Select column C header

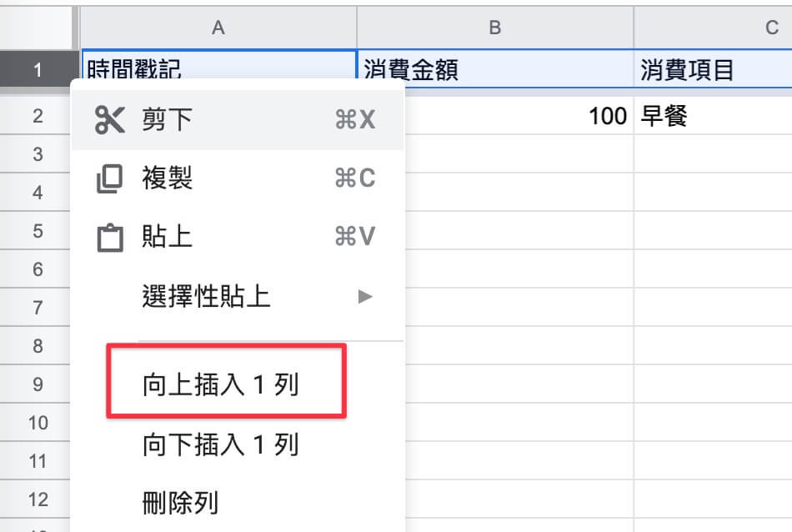[x=713, y=28]
